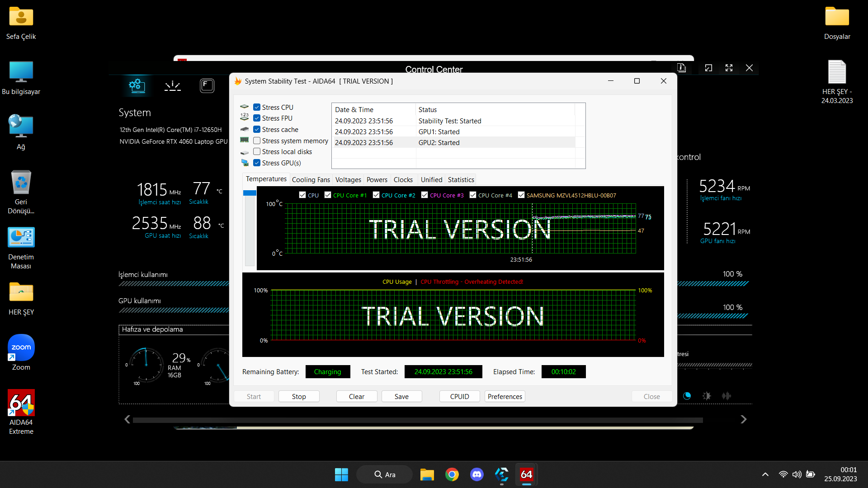Image resolution: width=868 pixels, height=488 pixels.
Task: Click Discord icon in the taskbar
Action: point(476,474)
